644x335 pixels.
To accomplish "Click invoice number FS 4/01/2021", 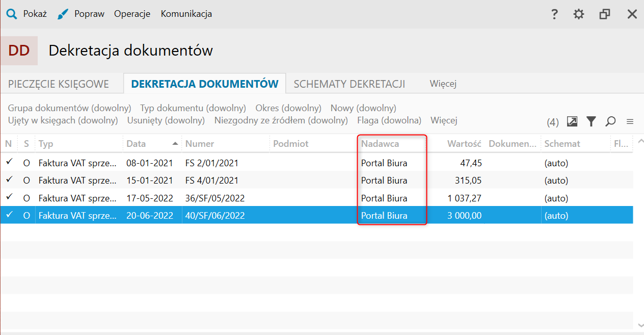I will coord(212,181).
